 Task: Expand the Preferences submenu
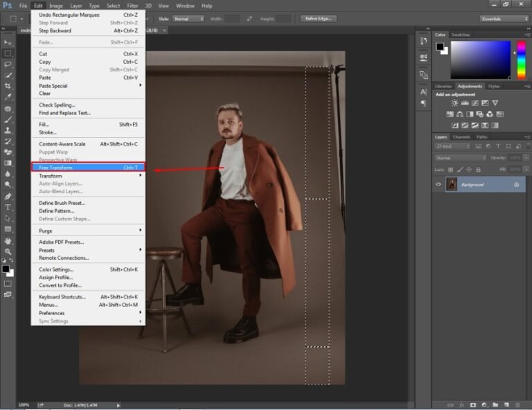(89, 313)
